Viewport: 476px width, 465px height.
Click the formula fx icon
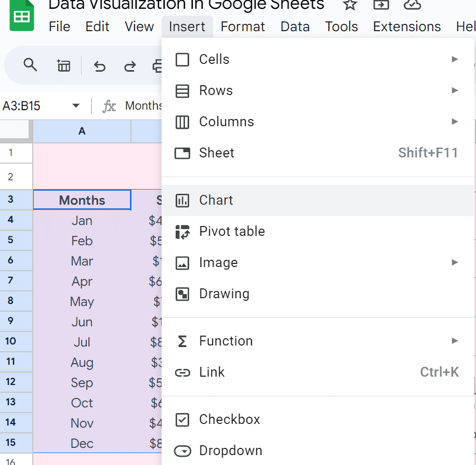[109, 106]
